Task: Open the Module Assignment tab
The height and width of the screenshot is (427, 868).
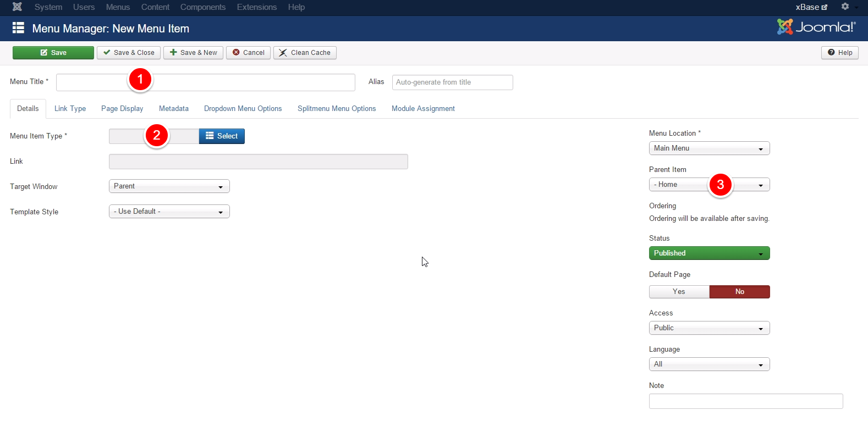Action: tap(423, 109)
